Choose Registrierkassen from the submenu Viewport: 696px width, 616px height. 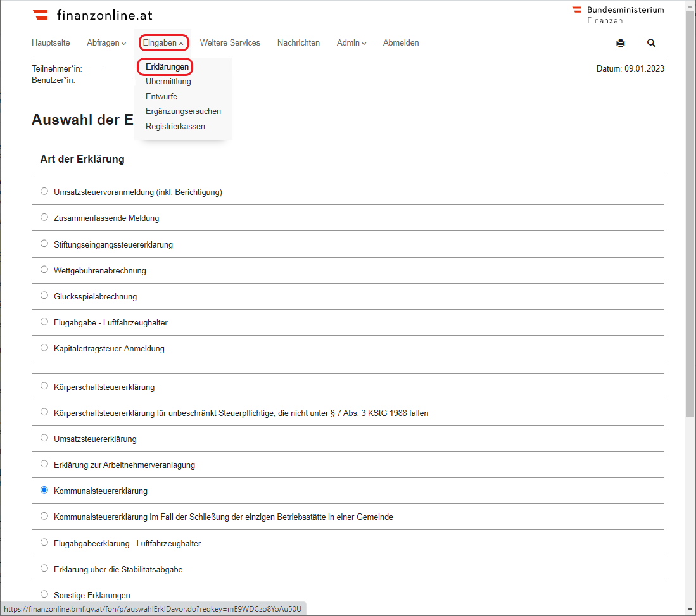pos(175,126)
